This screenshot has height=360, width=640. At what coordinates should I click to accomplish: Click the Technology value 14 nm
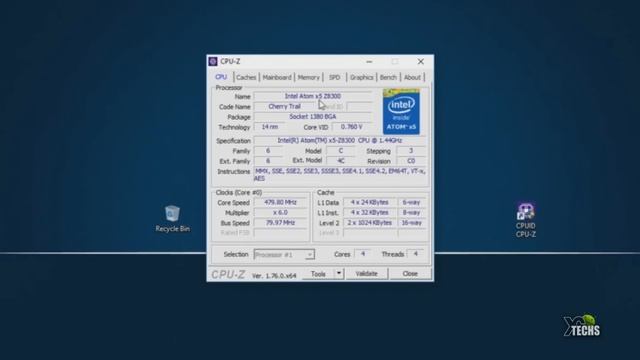coord(270,127)
